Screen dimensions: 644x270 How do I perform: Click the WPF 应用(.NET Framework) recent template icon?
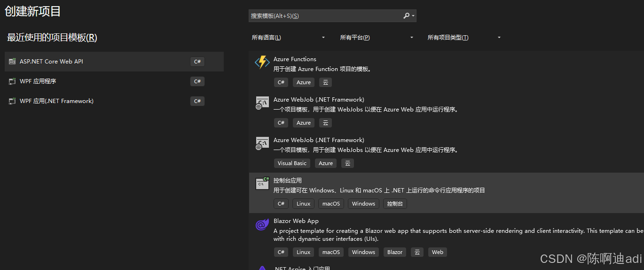pos(12,101)
